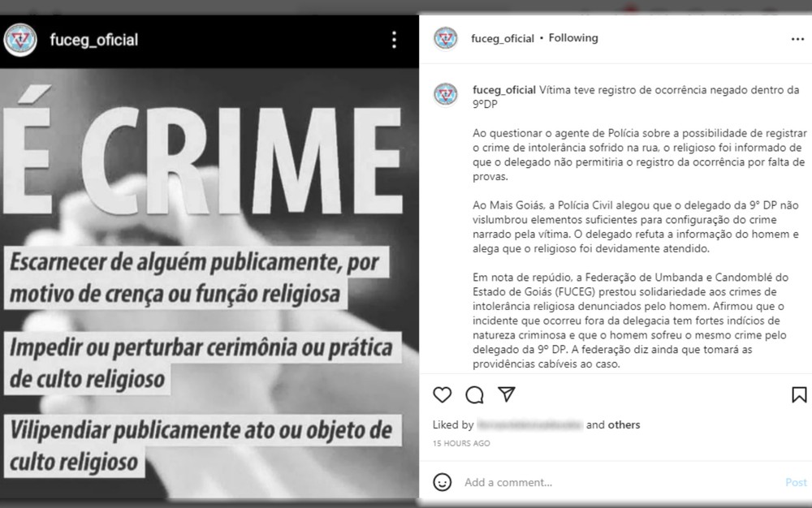The image size is (812, 508).
Task: Like the post with the heart icon
Action: 442,394
